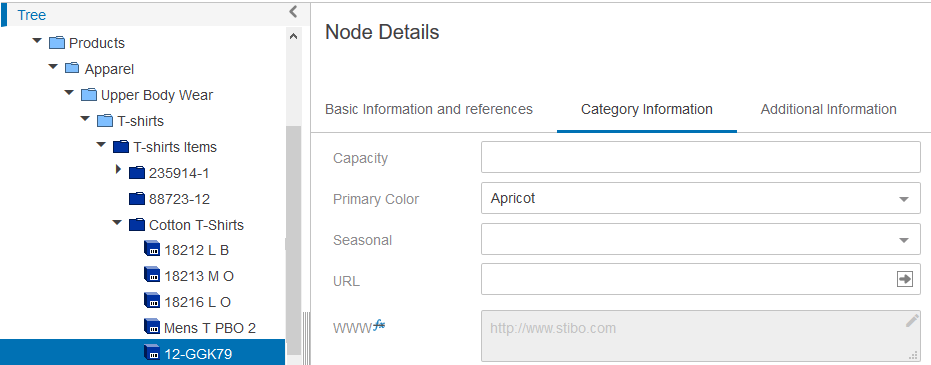Collapse the Upper Body Wear node
The image size is (931, 365).
tap(69, 93)
